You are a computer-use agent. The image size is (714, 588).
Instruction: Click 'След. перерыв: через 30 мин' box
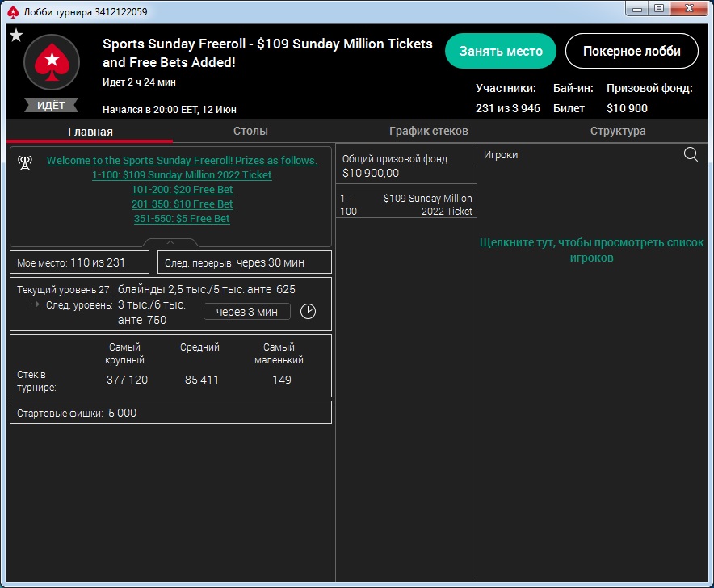coord(245,262)
